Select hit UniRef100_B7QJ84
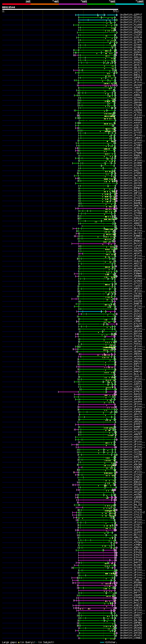This screenshot has height=644, width=146. (x=131, y=324)
